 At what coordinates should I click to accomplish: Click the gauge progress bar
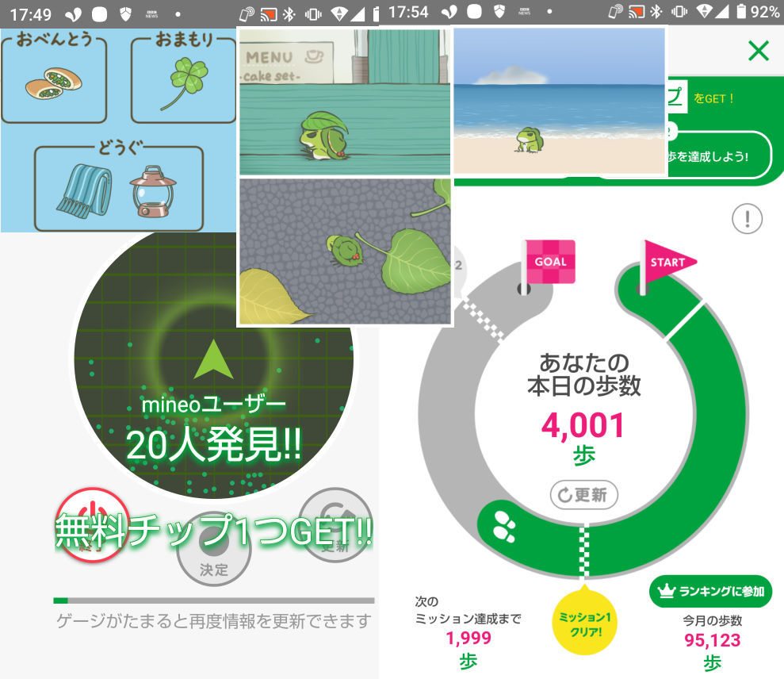point(213,600)
